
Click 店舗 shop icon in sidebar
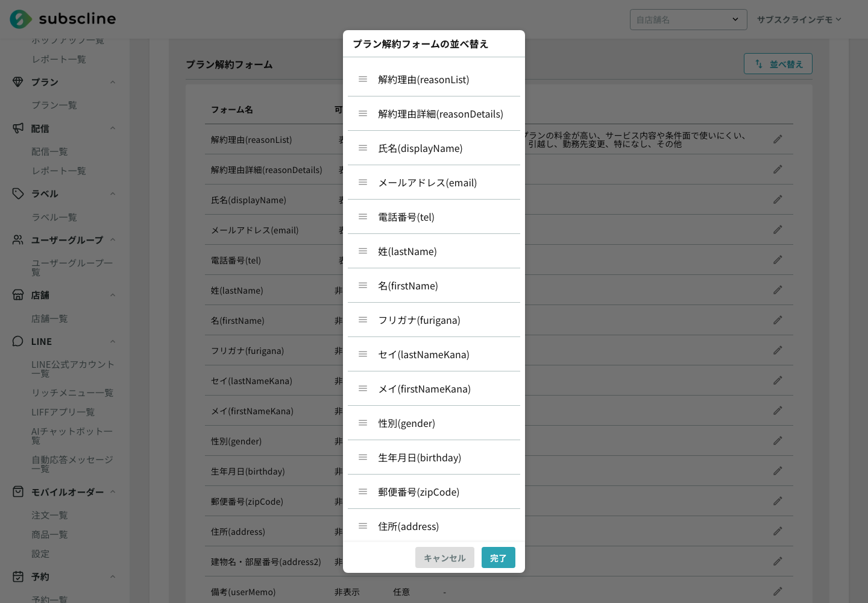[18, 295]
